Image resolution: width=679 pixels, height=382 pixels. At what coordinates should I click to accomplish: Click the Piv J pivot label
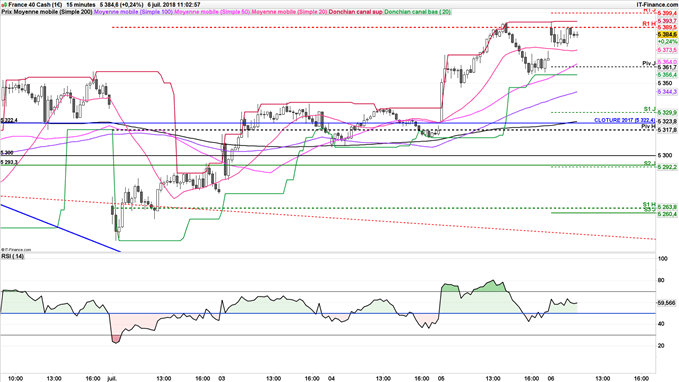649,64
